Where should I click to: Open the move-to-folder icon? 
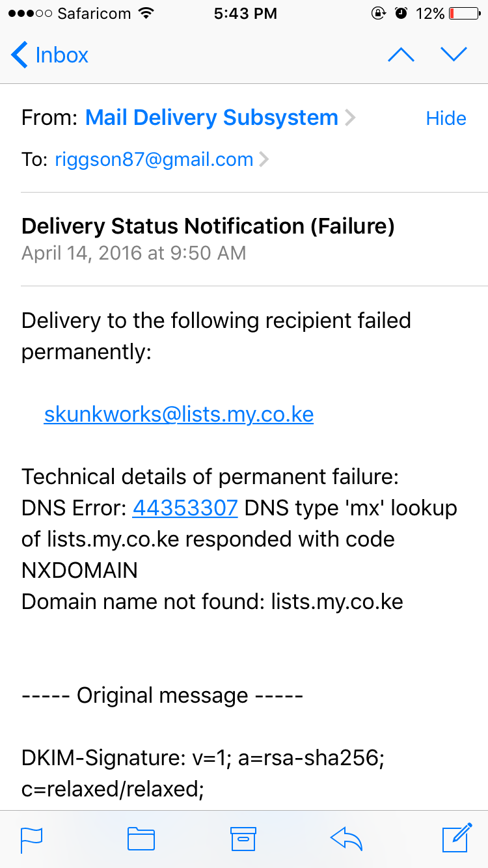point(141,839)
